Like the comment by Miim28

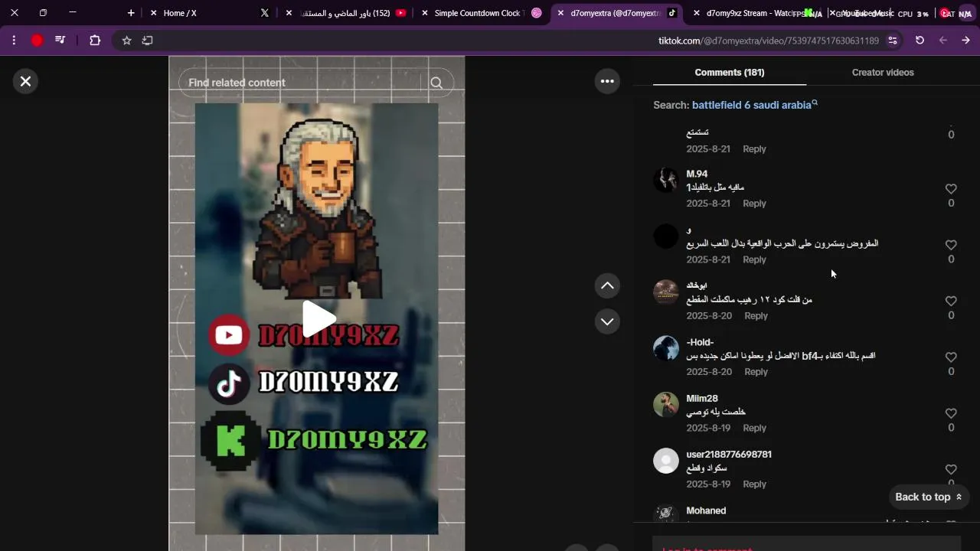pos(951,413)
